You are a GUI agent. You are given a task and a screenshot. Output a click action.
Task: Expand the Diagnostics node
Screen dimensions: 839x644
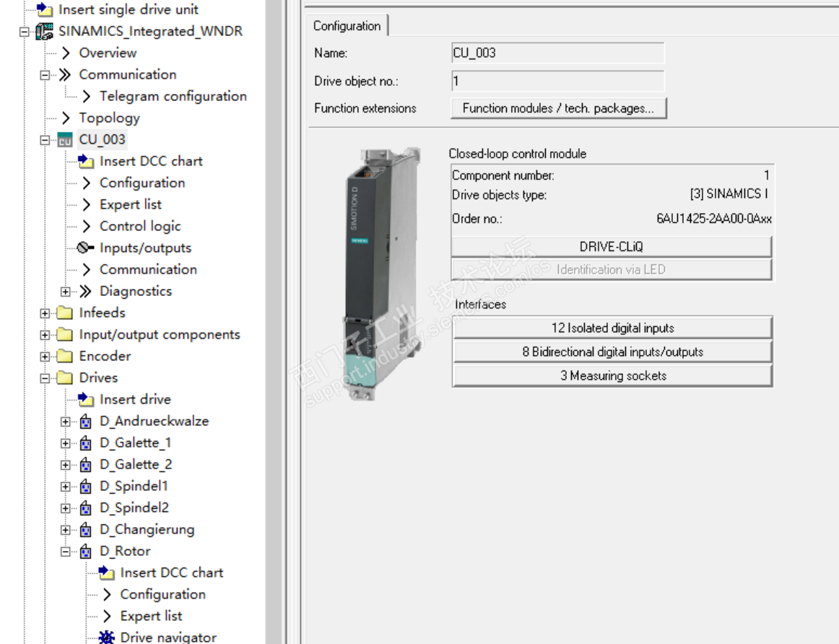65,292
